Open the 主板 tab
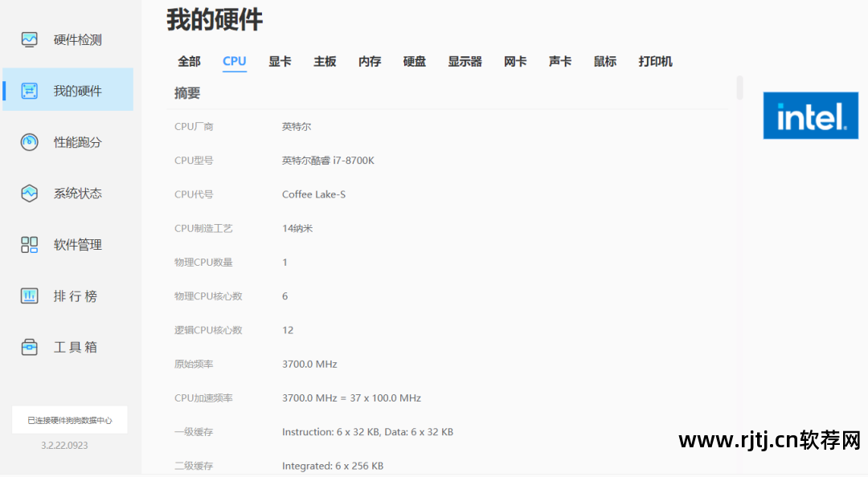 [325, 62]
